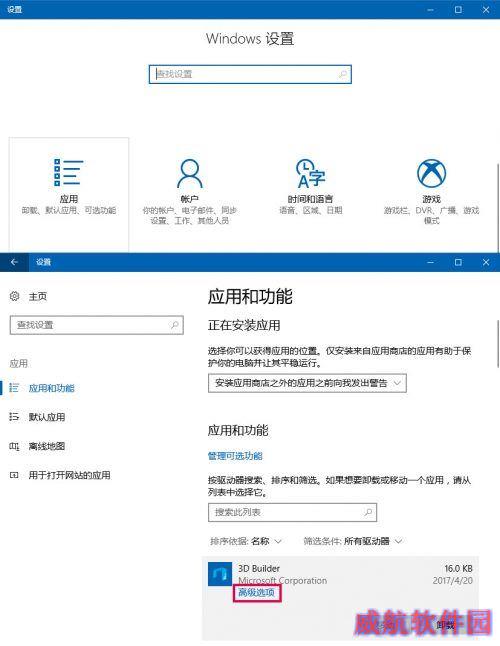Click the 16.0 KB size text
Viewport: 500px width, 646px height.
click(x=458, y=568)
